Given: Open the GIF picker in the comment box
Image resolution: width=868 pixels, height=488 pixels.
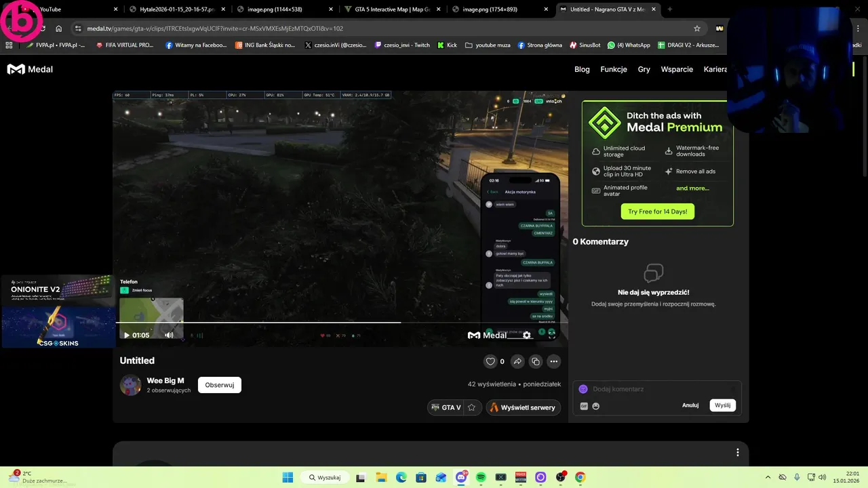Looking at the screenshot, I should point(584,406).
